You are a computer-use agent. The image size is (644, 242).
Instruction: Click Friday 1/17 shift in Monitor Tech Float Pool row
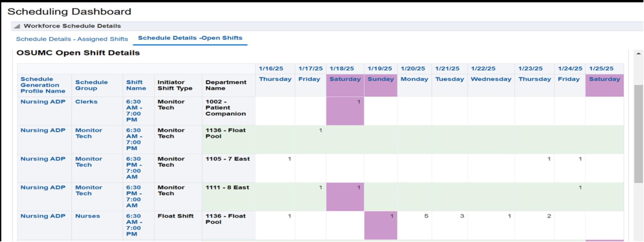[x=320, y=131]
